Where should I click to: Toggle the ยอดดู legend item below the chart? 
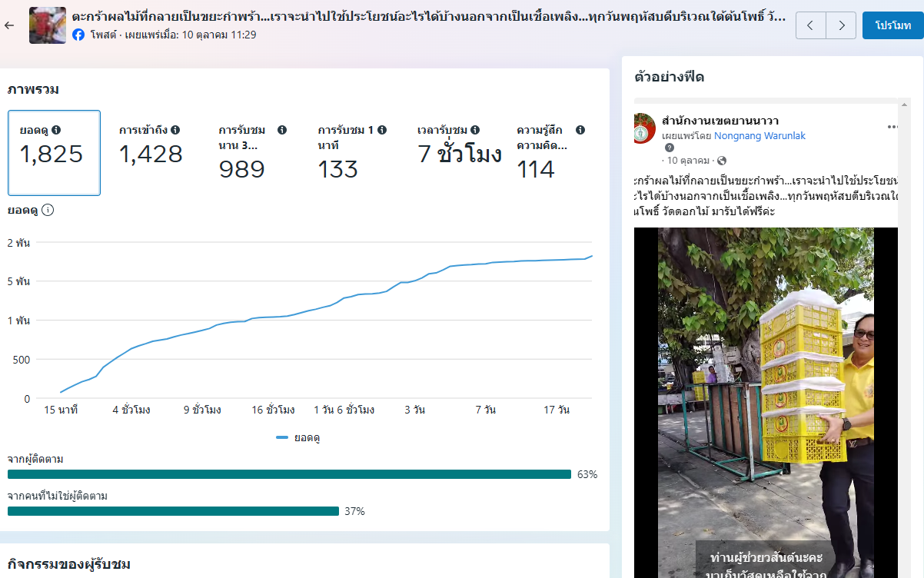298,437
